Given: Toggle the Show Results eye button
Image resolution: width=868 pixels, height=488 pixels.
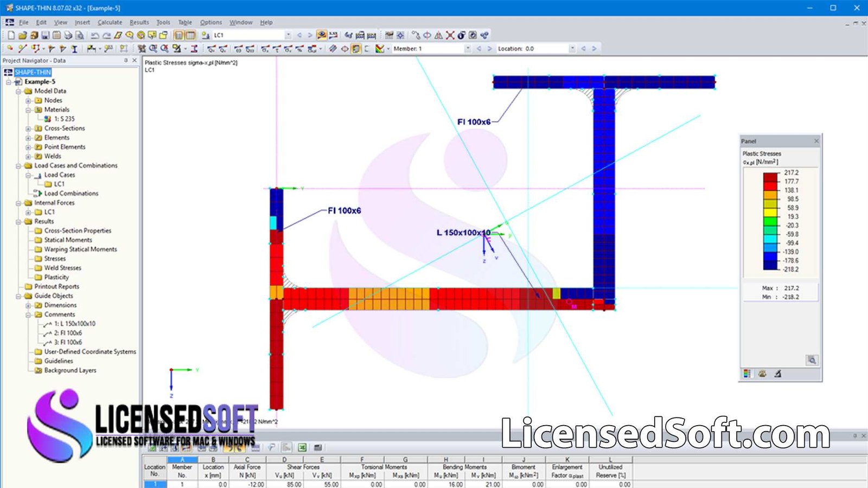Looking at the screenshot, I should 322,35.
